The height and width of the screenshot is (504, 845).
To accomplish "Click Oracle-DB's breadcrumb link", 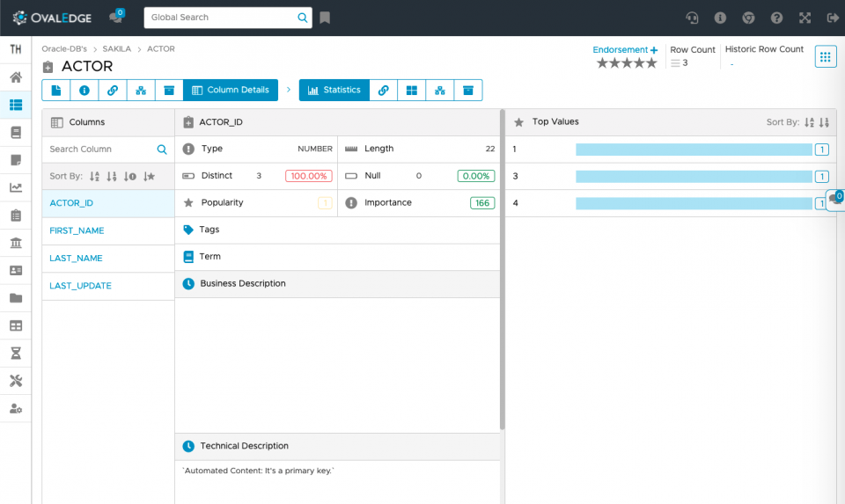I will pyautogui.click(x=64, y=48).
